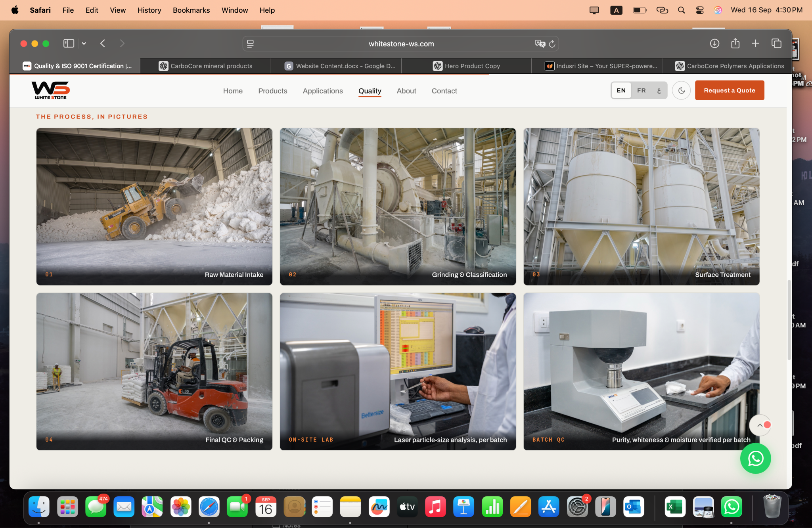Show Safari downloads icon

[714, 43]
